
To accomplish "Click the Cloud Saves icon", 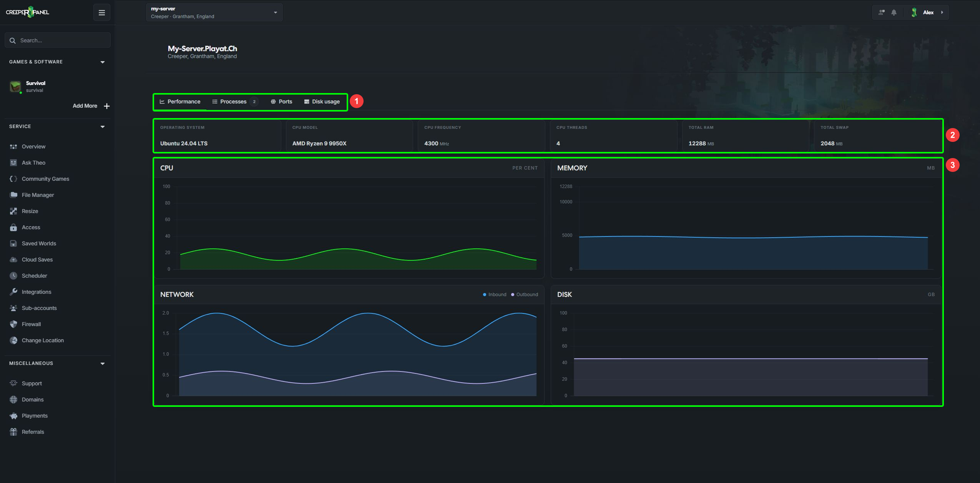I will point(13,260).
